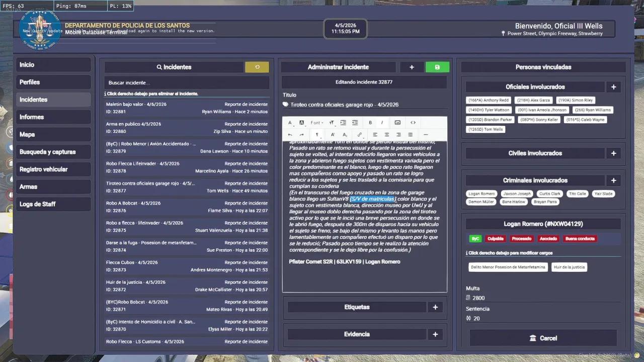Select criminal Jaxson Joseph
Screen dimensions: 644x362
[517, 194]
